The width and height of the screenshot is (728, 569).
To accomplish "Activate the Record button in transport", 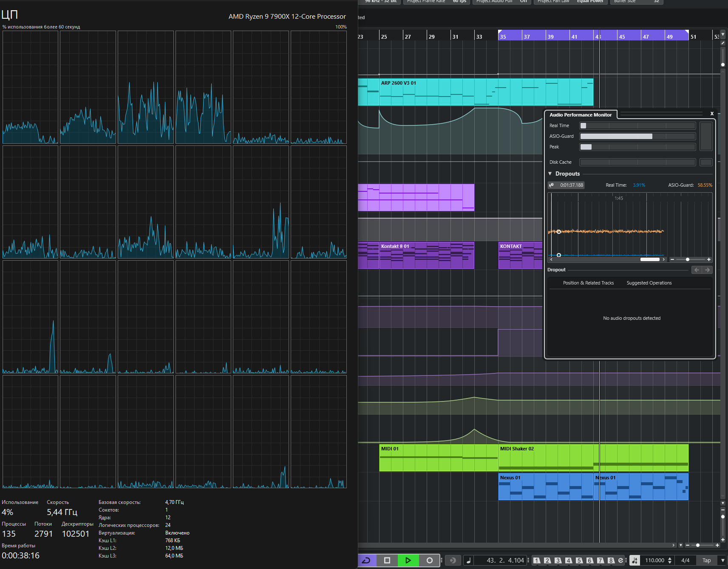I will coord(430,560).
